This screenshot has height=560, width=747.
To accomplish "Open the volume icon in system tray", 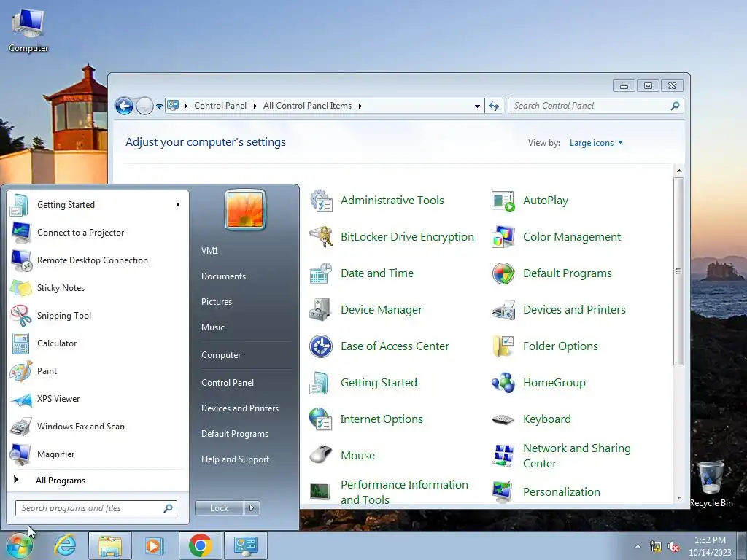I will coord(673,547).
